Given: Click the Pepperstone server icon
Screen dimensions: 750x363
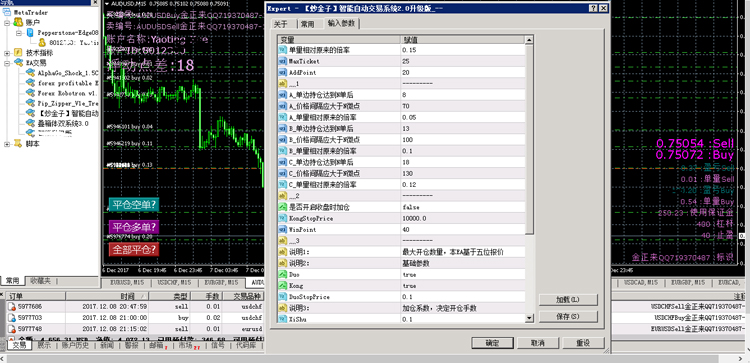Looking at the screenshot, I should point(30,33).
